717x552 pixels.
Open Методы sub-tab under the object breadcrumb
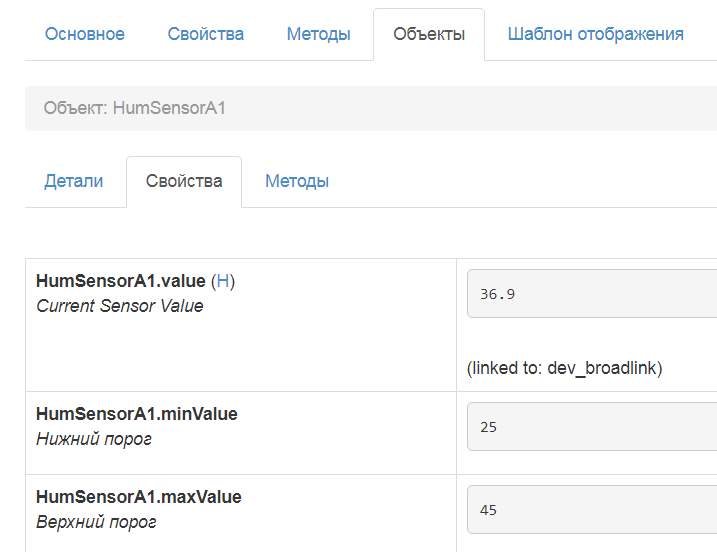tap(297, 181)
